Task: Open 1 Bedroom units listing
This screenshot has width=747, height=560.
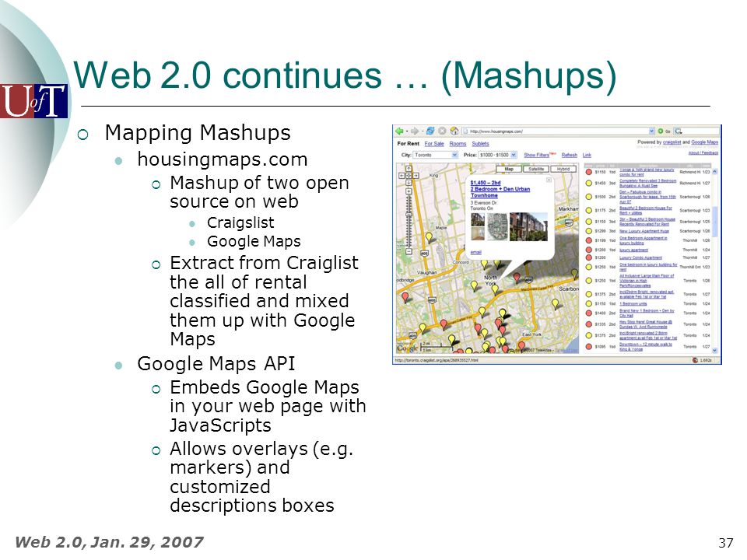Action: (x=633, y=304)
